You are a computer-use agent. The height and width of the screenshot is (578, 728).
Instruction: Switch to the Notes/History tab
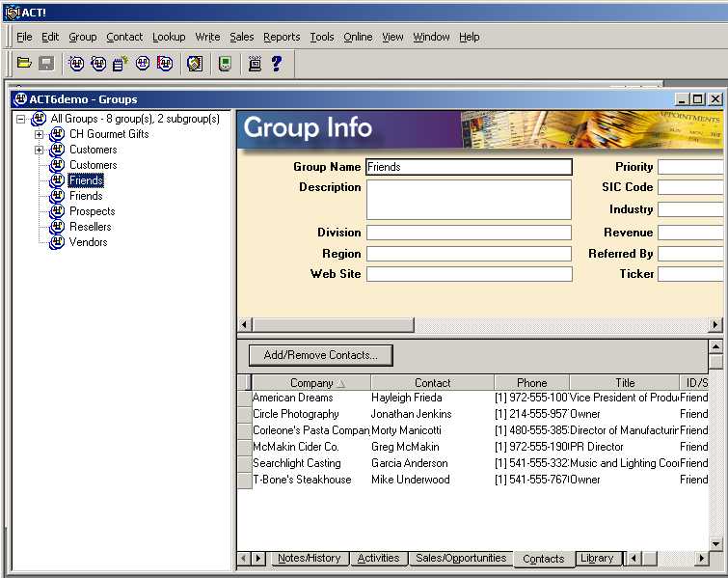point(309,558)
